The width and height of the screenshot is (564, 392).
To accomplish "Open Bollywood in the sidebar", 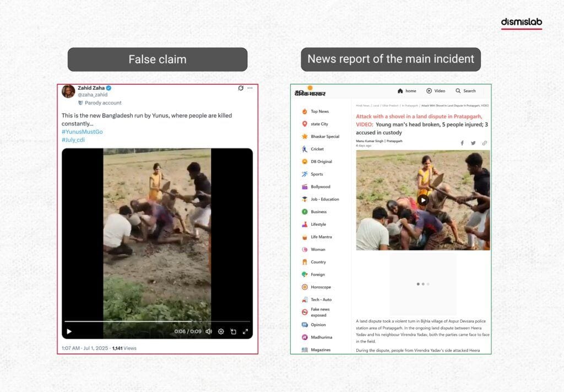I will 316,187.
